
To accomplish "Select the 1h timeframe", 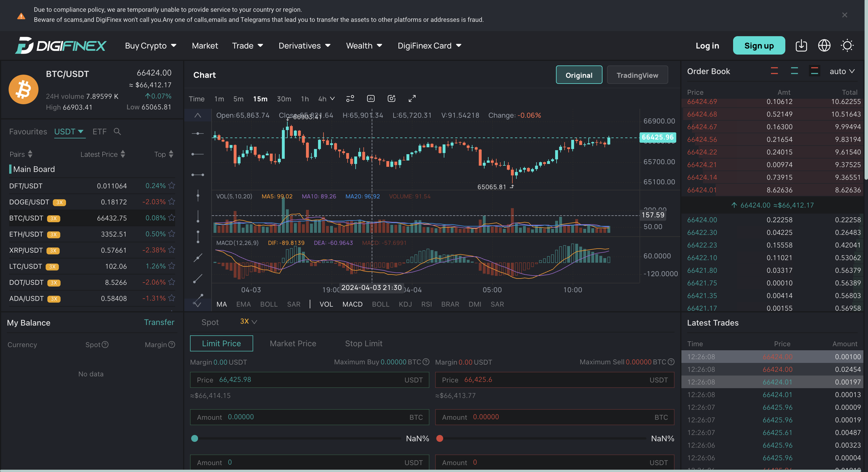I will click(305, 99).
